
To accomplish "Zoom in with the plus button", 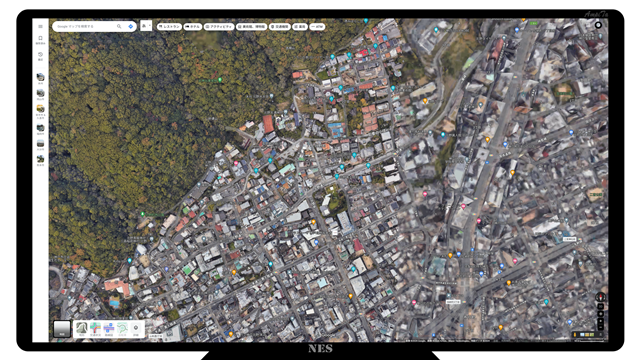I will [x=600, y=321].
